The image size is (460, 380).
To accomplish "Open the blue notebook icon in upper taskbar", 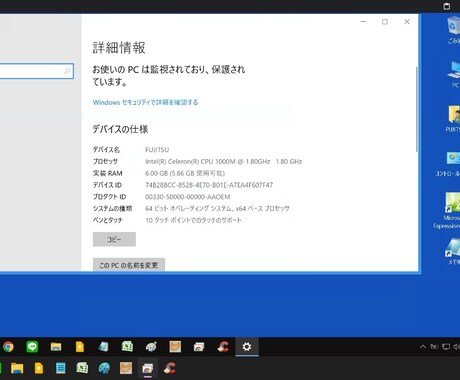I will (104, 347).
